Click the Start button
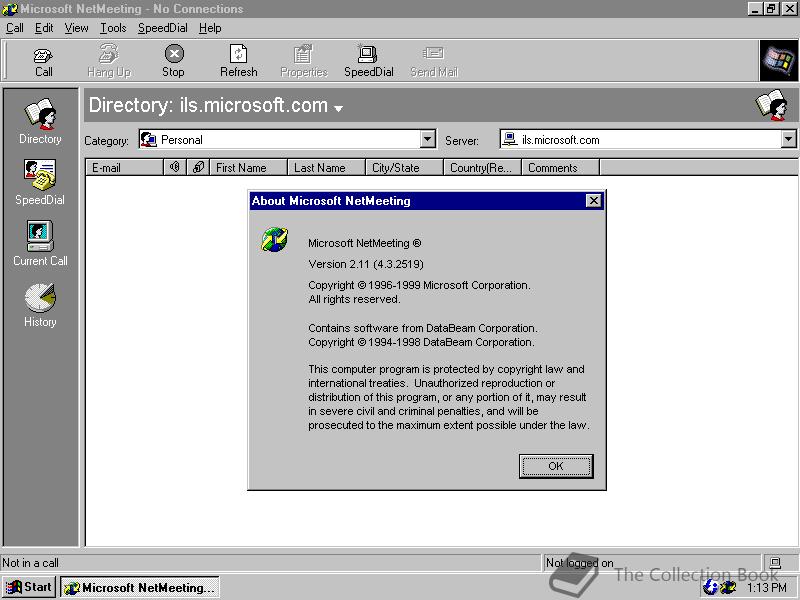The image size is (800, 600). pos(29,587)
